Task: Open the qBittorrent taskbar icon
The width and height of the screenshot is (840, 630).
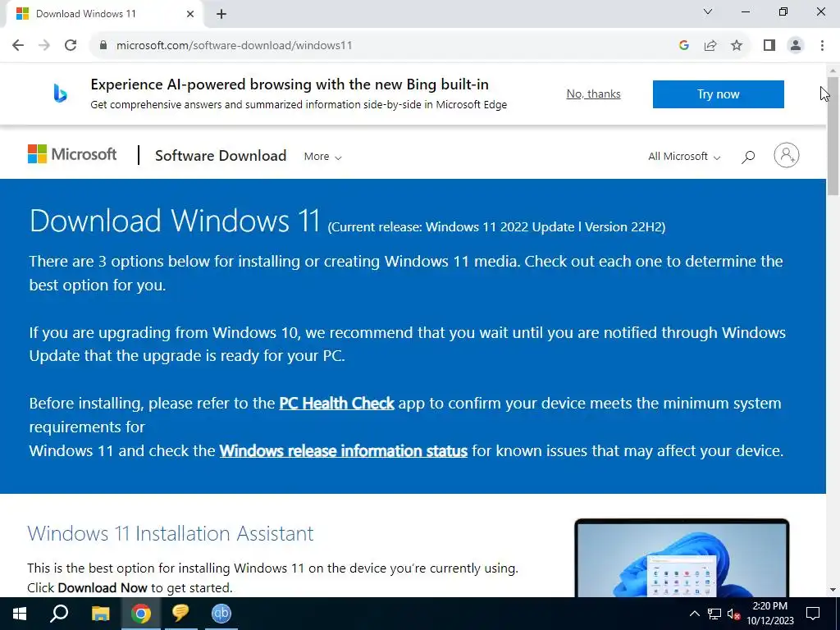Action: 221,614
